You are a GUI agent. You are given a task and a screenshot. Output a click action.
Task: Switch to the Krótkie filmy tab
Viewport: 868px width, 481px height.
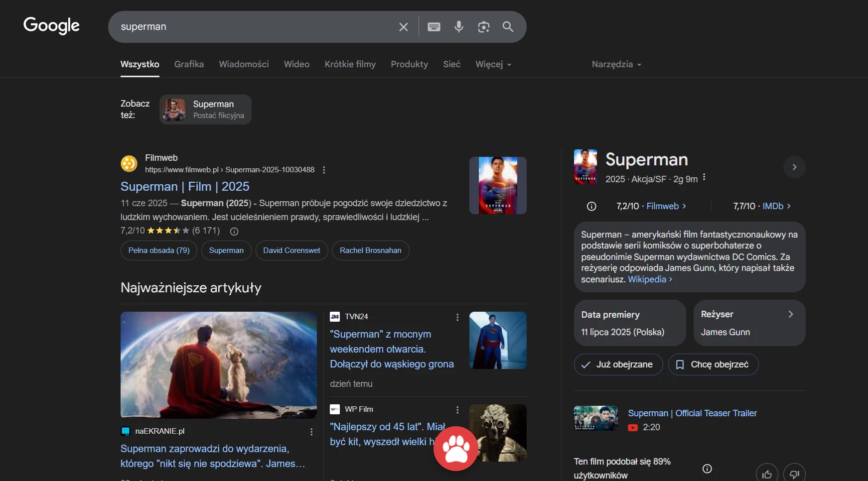point(350,64)
